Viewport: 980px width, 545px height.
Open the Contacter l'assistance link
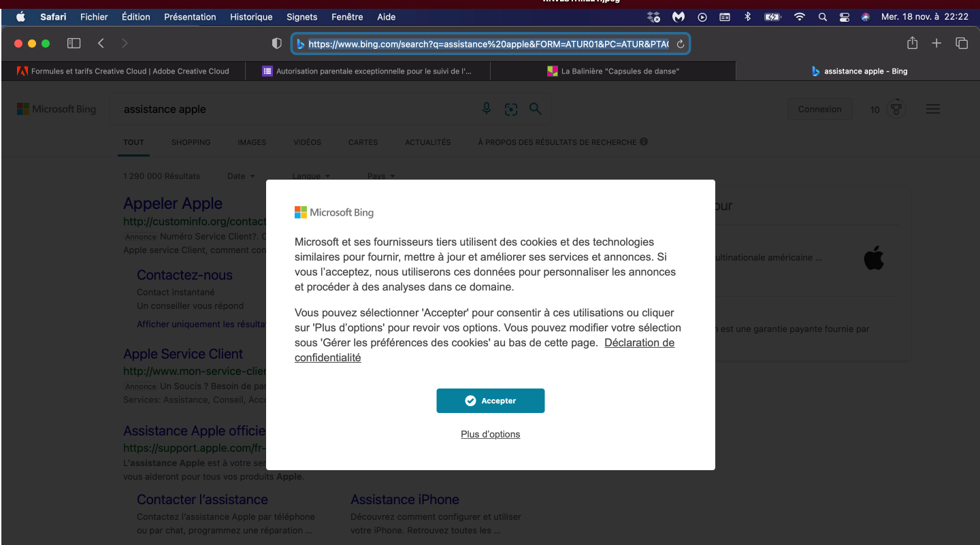click(x=202, y=499)
